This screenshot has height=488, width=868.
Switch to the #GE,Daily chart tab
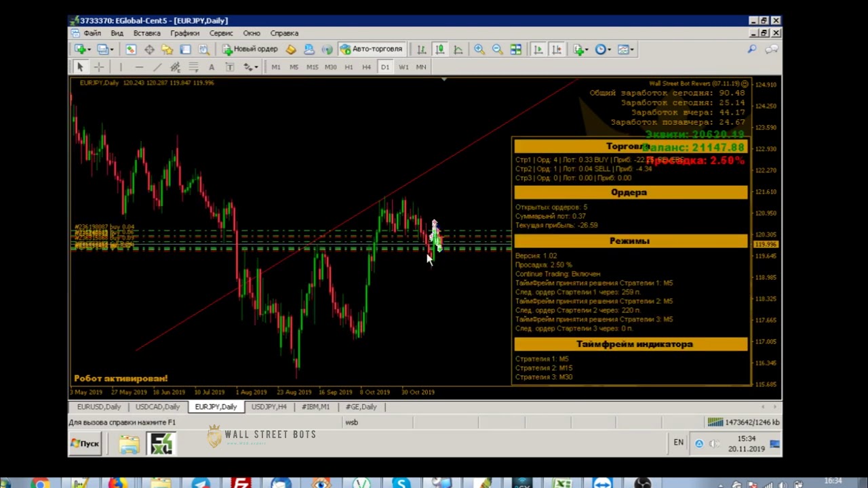tap(361, 407)
